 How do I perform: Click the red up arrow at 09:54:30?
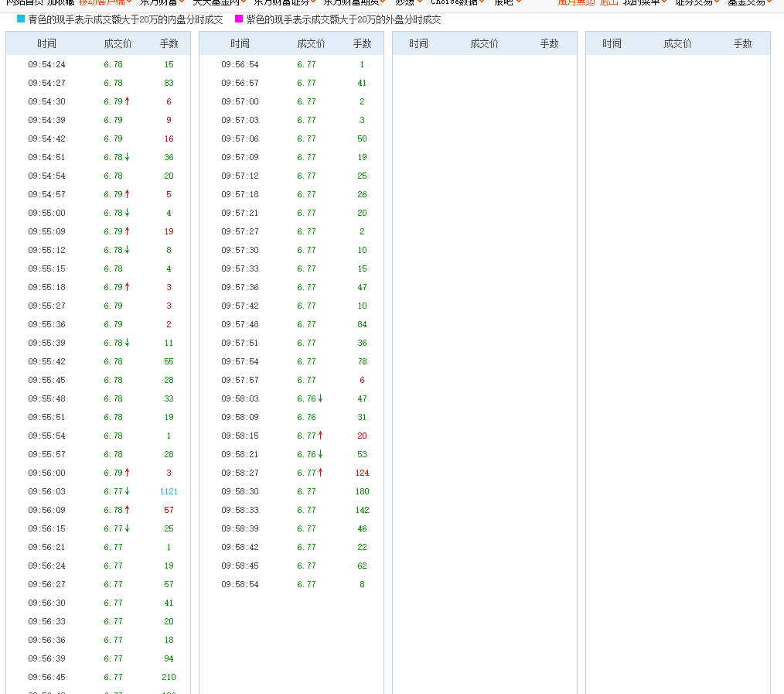tap(127, 101)
